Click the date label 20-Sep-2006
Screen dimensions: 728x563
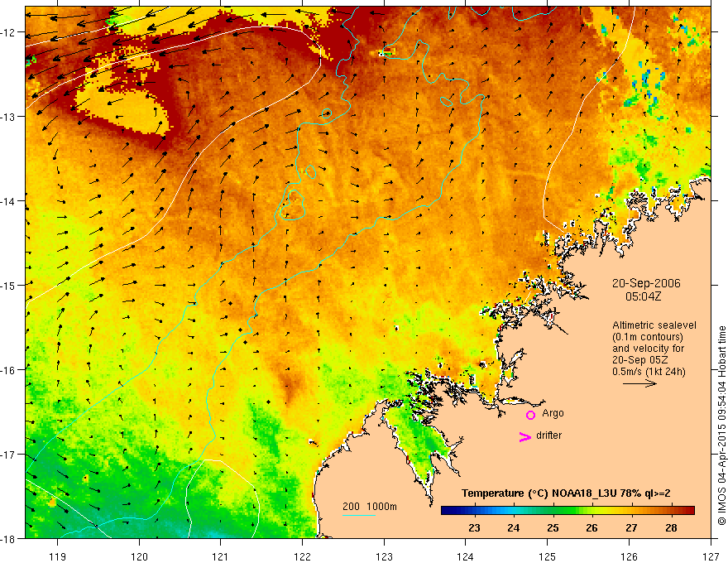click(646, 283)
